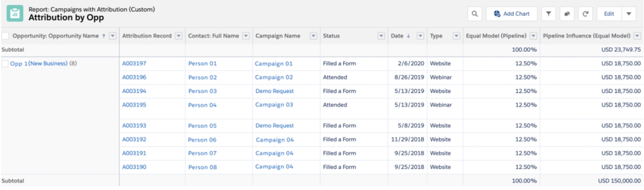Open the Status column dropdown

point(382,36)
